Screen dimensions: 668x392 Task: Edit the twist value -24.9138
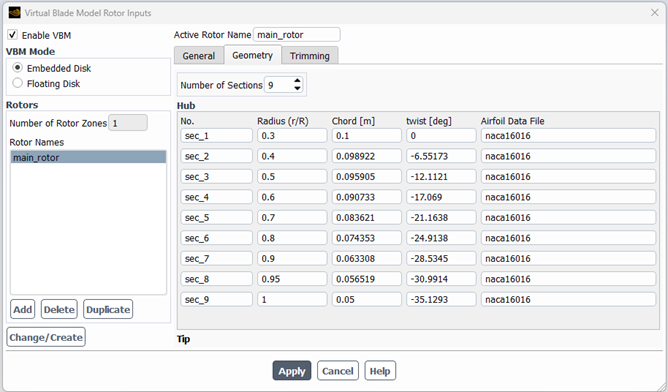(441, 238)
